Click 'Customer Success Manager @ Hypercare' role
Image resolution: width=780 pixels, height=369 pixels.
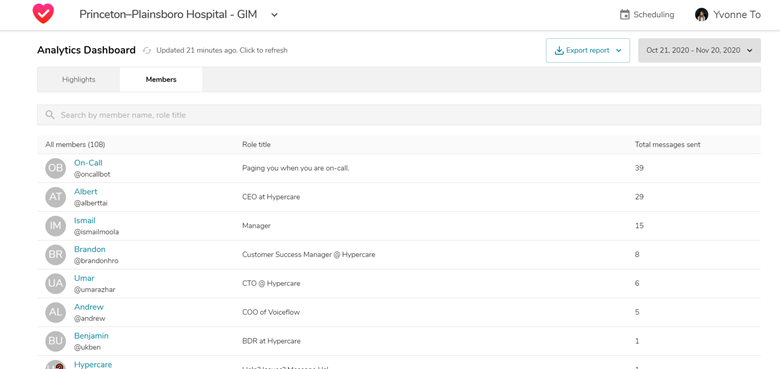(308, 255)
